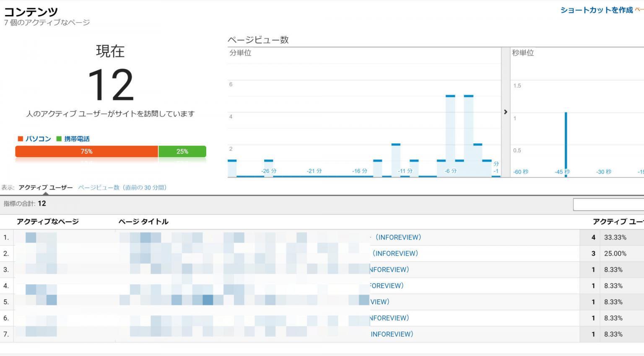Click the green 25% mobile bar segment

(x=182, y=152)
